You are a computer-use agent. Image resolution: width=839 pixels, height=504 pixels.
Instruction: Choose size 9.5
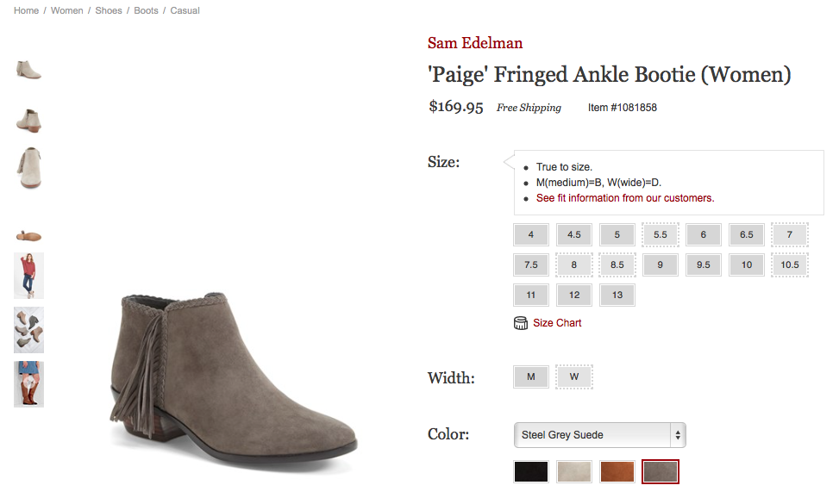click(x=704, y=264)
